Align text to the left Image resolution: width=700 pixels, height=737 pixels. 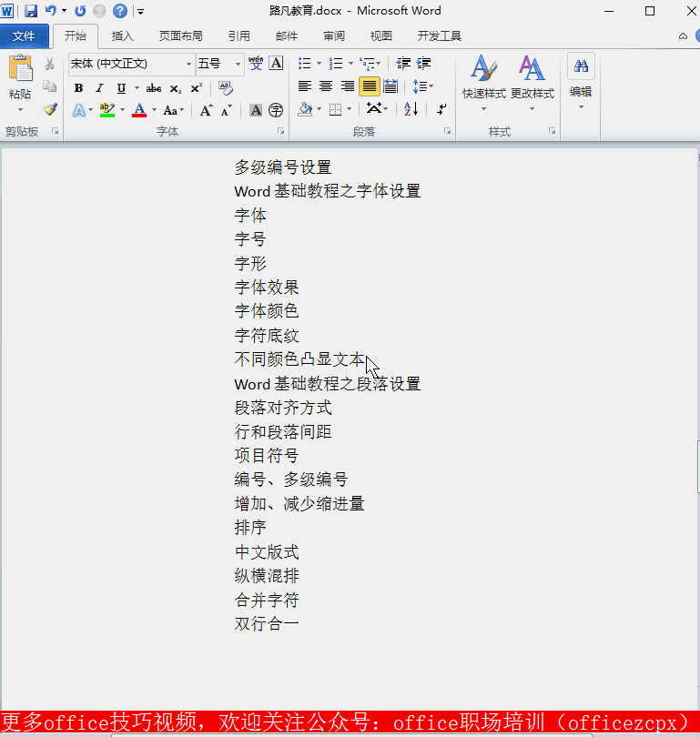tap(305, 86)
